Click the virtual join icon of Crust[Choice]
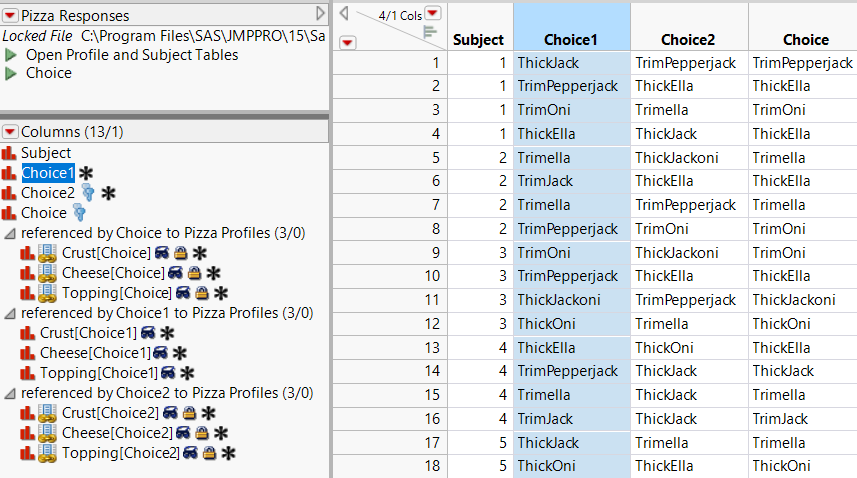The image size is (857, 478). click(47, 253)
